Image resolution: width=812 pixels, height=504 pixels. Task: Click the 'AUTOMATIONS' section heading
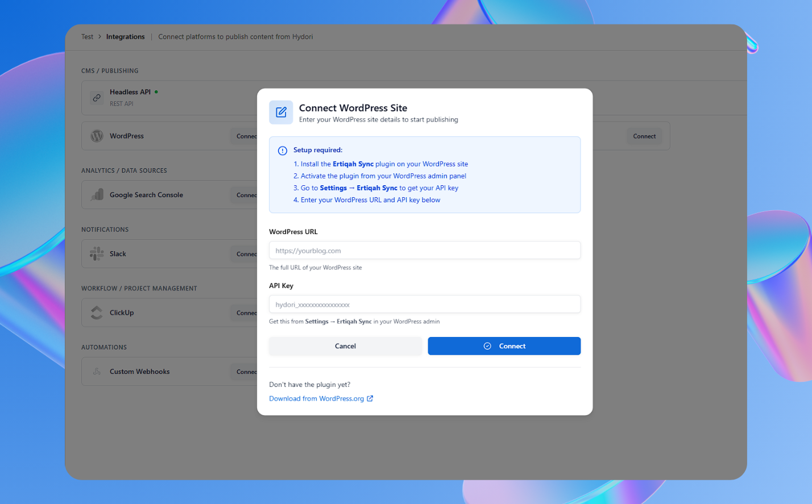point(104,347)
